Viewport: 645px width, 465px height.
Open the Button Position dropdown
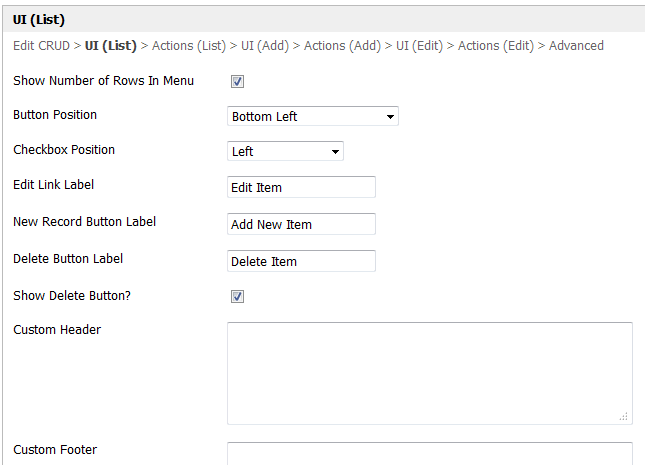[312, 117]
